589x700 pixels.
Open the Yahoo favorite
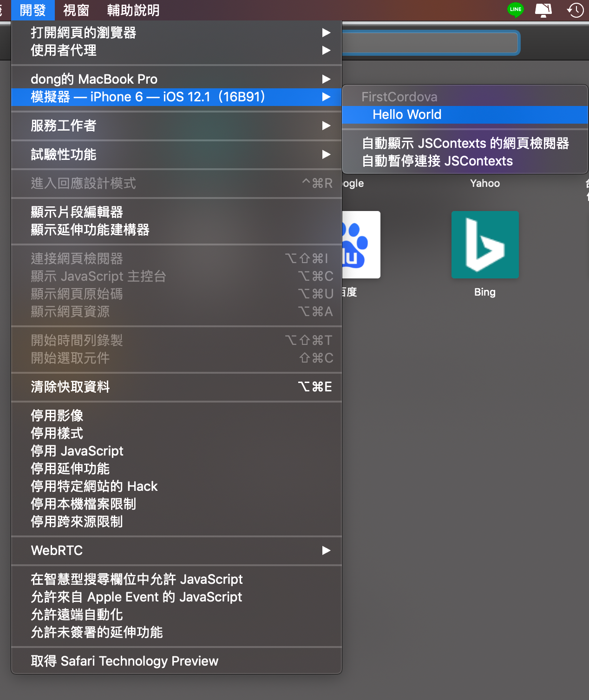tap(485, 183)
